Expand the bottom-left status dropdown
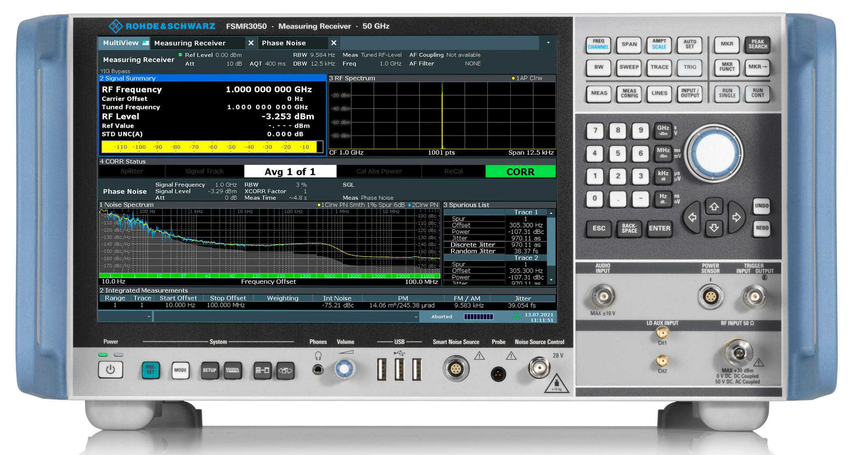This screenshot has height=455, width=868. (149, 317)
